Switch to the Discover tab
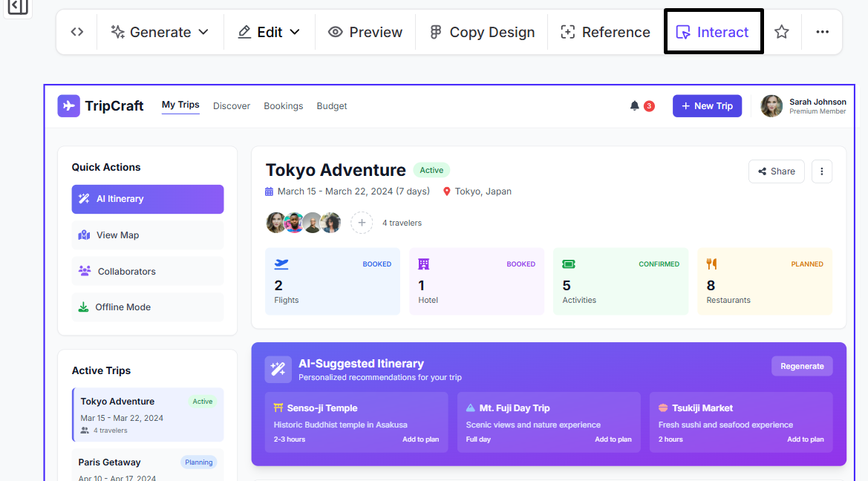868x481 pixels. 232,106
